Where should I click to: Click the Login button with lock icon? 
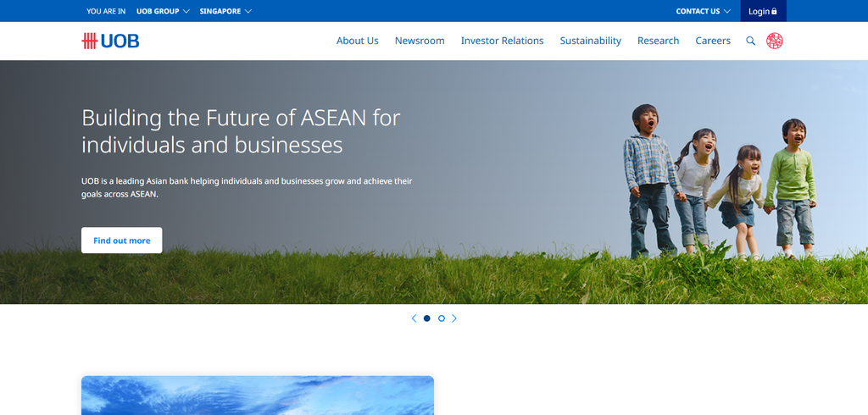763,11
